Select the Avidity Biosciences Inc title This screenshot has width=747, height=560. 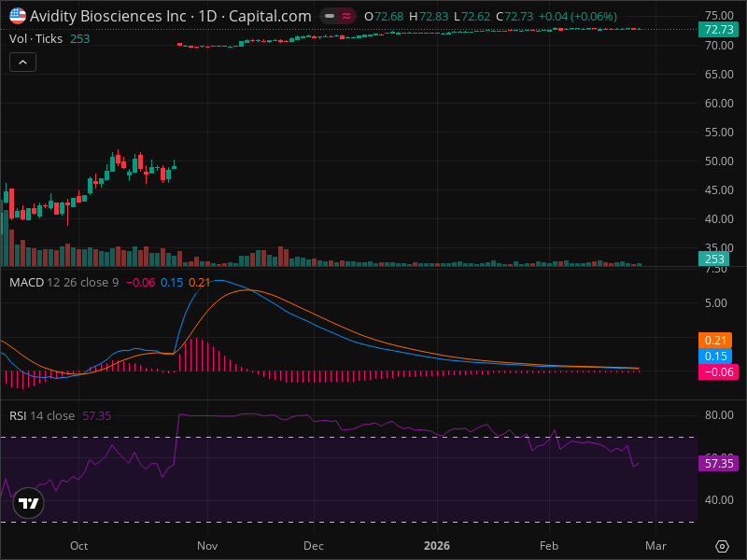[107, 16]
